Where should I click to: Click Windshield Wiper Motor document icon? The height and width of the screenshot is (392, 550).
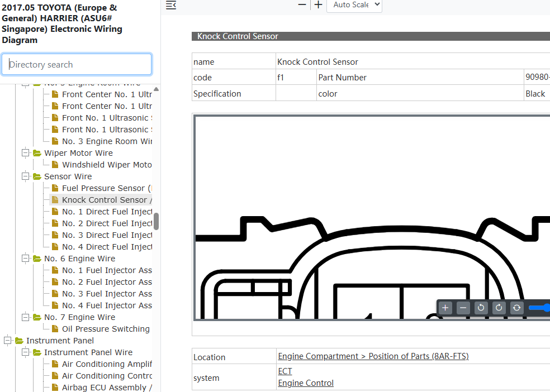pyautogui.click(x=55, y=165)
